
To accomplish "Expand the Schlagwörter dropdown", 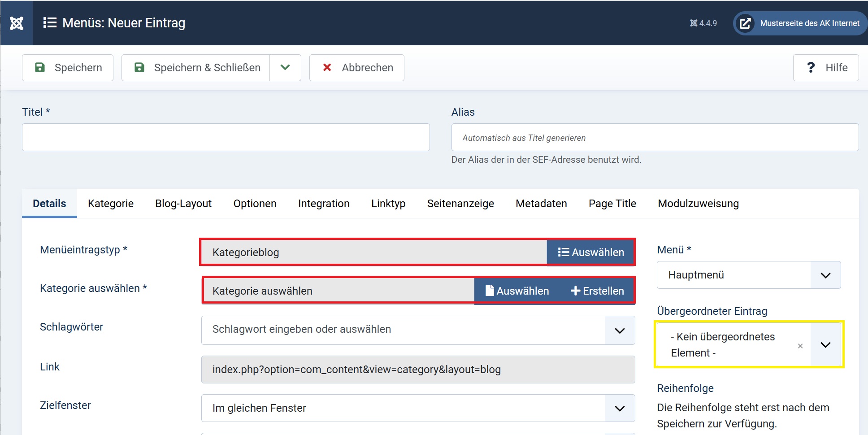I will 620,331.
